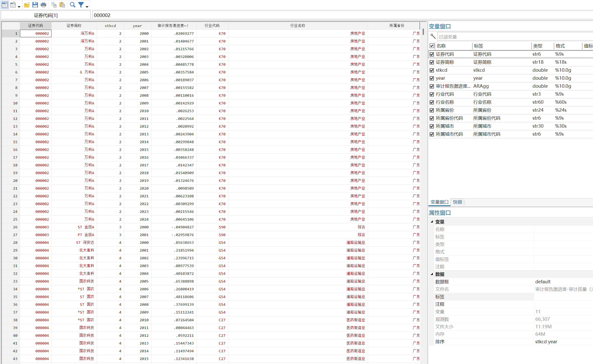
Task: Switch to Data Editor edit mode
Action: pyautogui.click(x=5, y=5)
